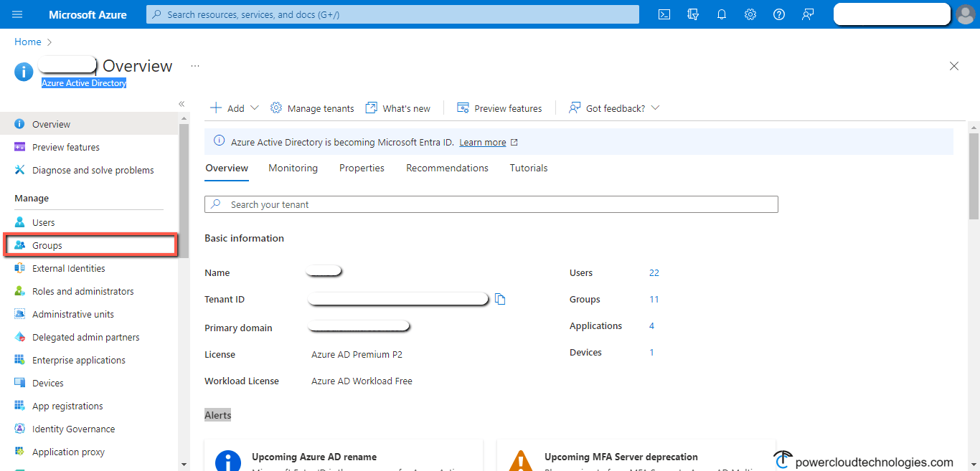The height and width of the screenshot is (471, 980).
Task: Open the more options ellipsis beside Overview
Action: pyautogui.click(x=194, y=66)
